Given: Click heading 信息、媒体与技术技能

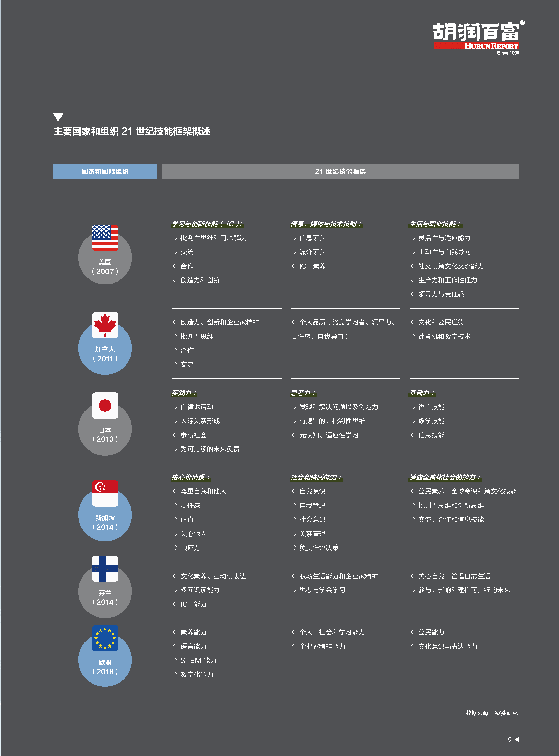Looking at the screenshot, I should (326, 224).
